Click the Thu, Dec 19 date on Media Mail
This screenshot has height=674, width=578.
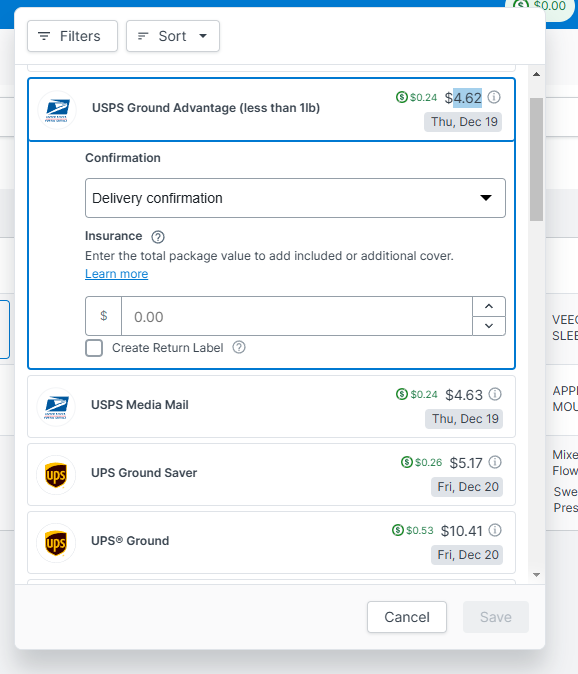coord(464,419)
